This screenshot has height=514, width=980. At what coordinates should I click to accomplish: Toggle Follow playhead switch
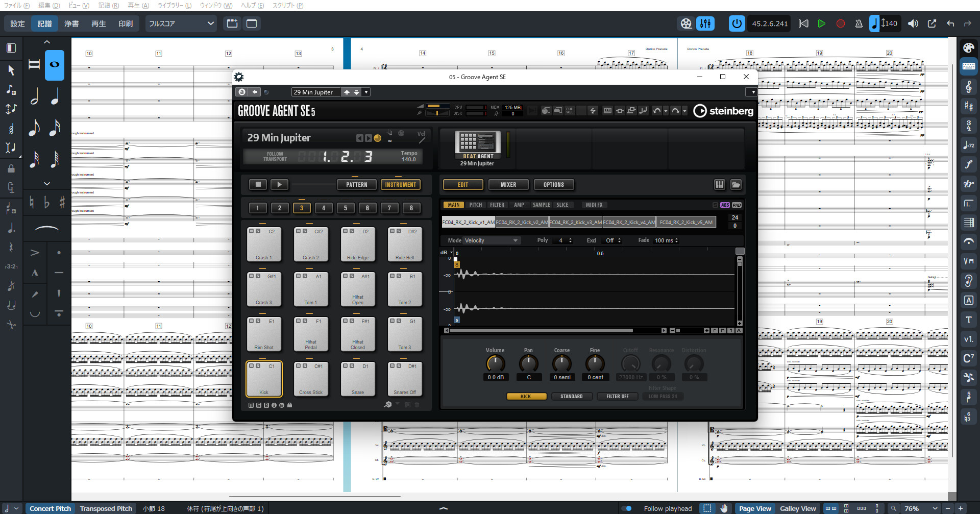coord(627,508)
